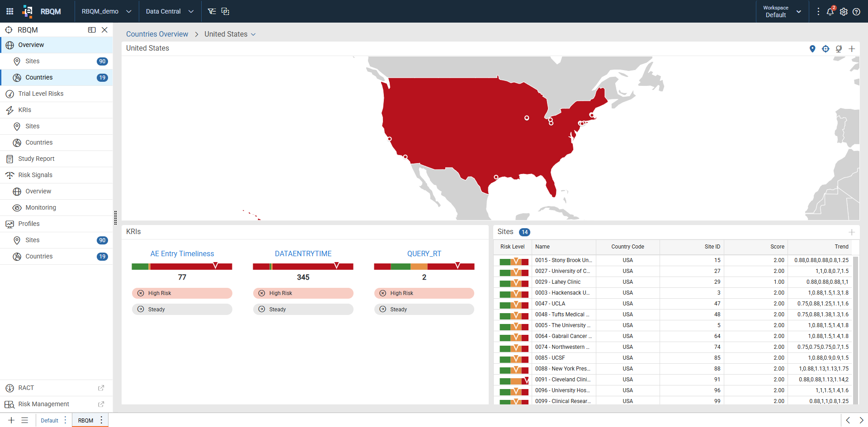Click the RBQM logo icon
Screen dimensions: 868x427
coord(28,11)
